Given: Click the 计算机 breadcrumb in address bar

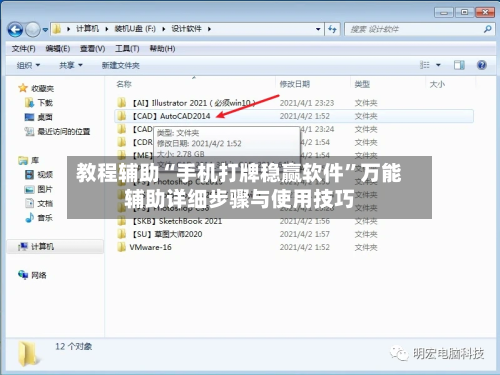Looking at the screenshot, I should (87, 29).
